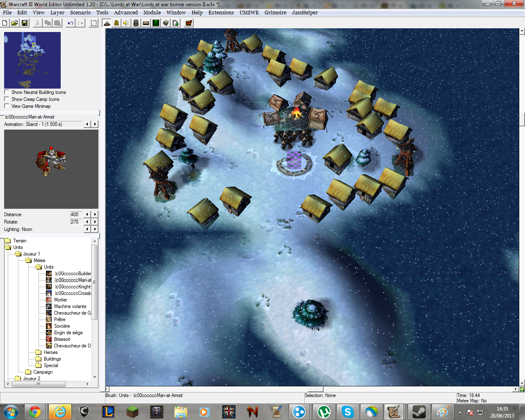Advance Lighting with its right arrow
The height and width of the screenshot is (420, 525).
click(95, 229)
